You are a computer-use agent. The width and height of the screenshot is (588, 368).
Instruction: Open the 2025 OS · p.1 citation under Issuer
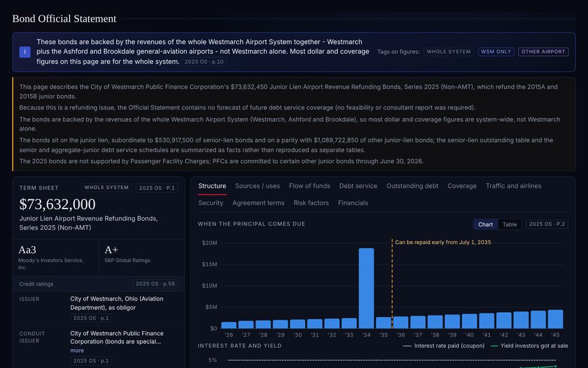(x=91, y=318)
